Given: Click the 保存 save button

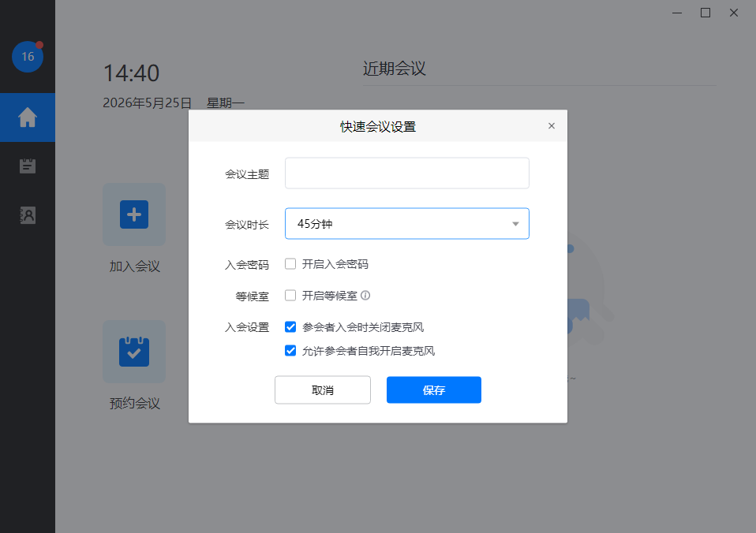Looking at the screenshot, I should pos(434,389).
